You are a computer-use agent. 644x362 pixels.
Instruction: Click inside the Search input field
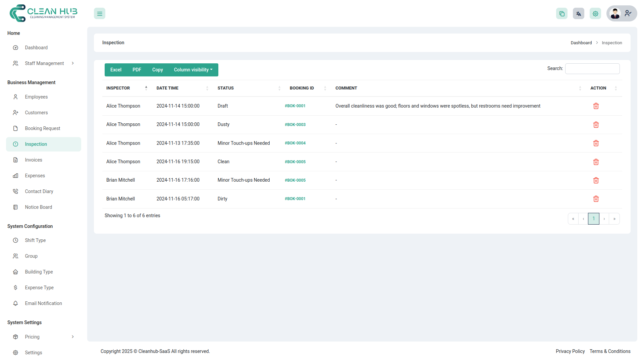tap(592, 68)
